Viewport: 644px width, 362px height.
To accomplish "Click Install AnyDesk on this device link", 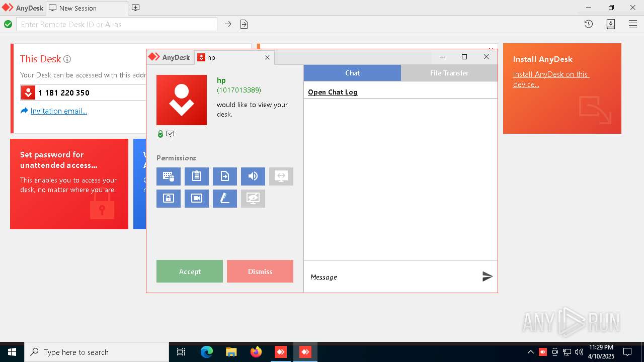I will pyautogui.click(x=551, y=79).
